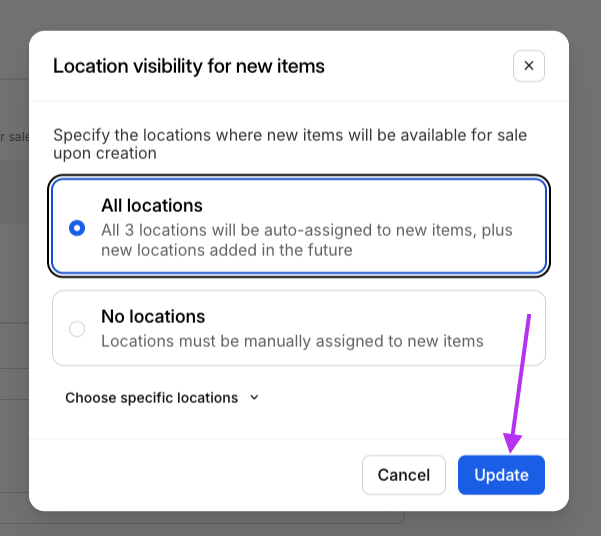Expand the chevron beside Choose specific locations
601x536 pixels.
coord(254,397)
